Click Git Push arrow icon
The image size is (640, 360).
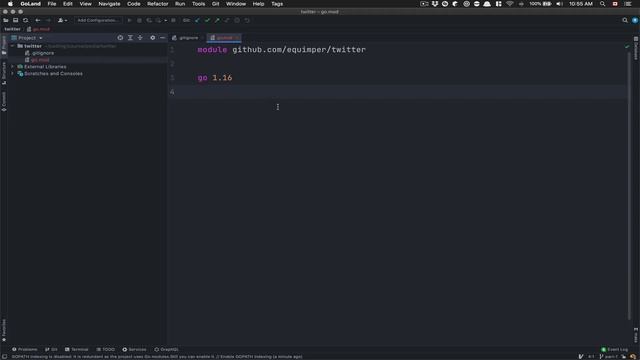[217, 20]
